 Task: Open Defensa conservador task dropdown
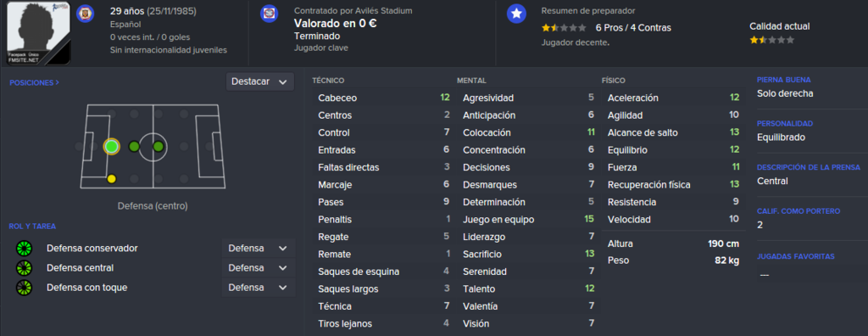[x=258, y=249]
